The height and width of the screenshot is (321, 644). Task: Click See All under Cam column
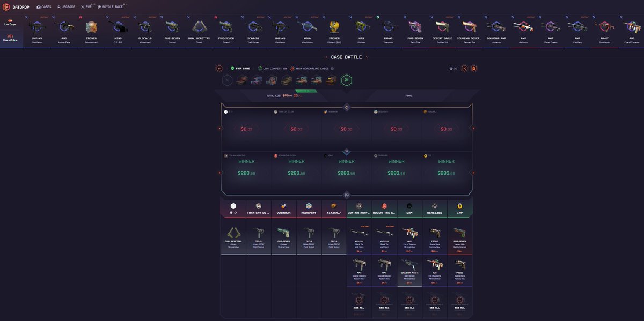[x=409, y=308]
